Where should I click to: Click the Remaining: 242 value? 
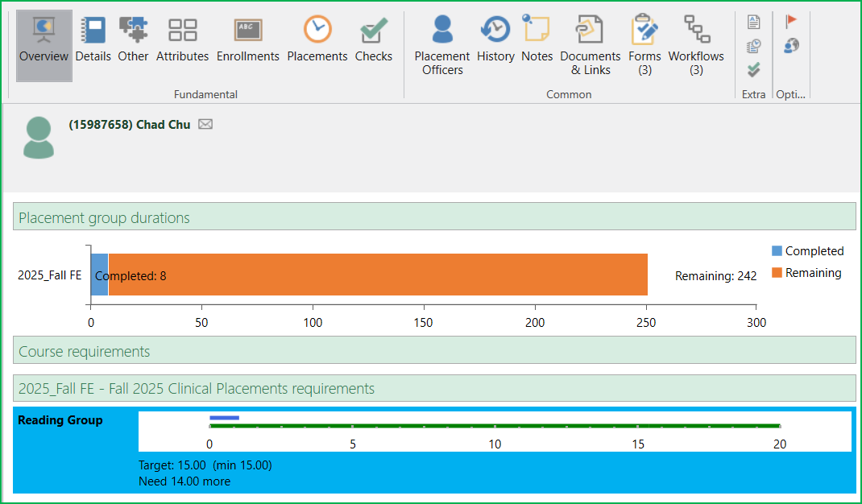pyautogui.click(x=715, y=276)
